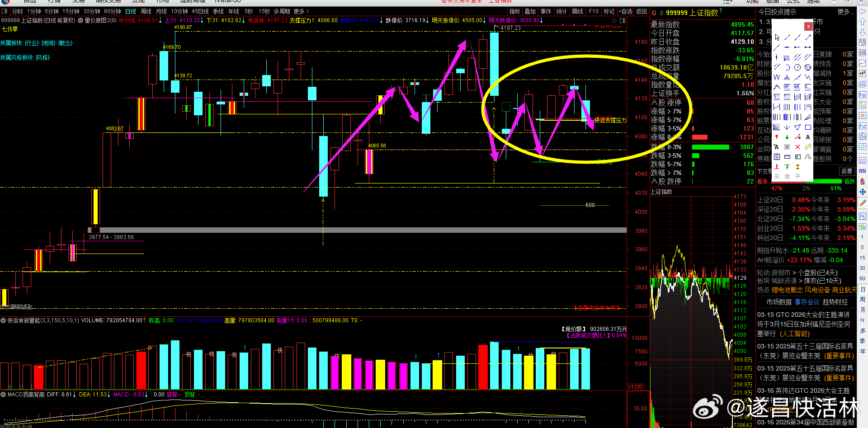Toggle the MACD顶底背离 indicator circle
Viewport: 868px width, 428px height.
click(3, 395)
